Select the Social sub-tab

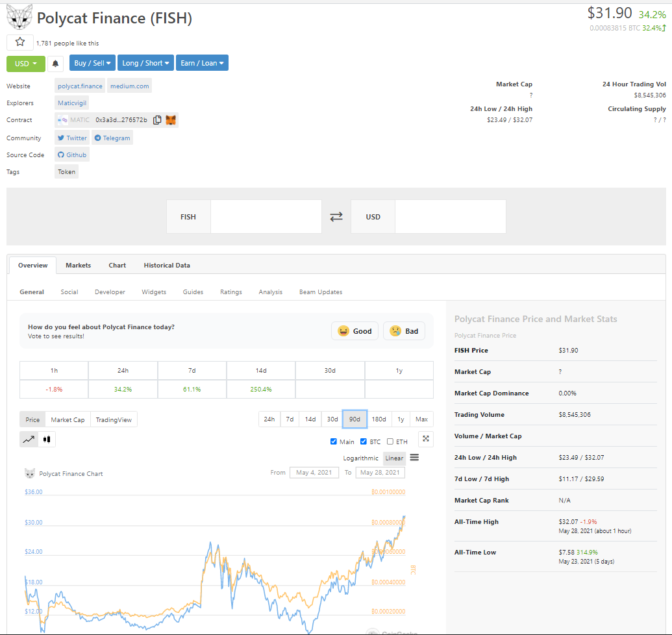click(x=69, y=292)
